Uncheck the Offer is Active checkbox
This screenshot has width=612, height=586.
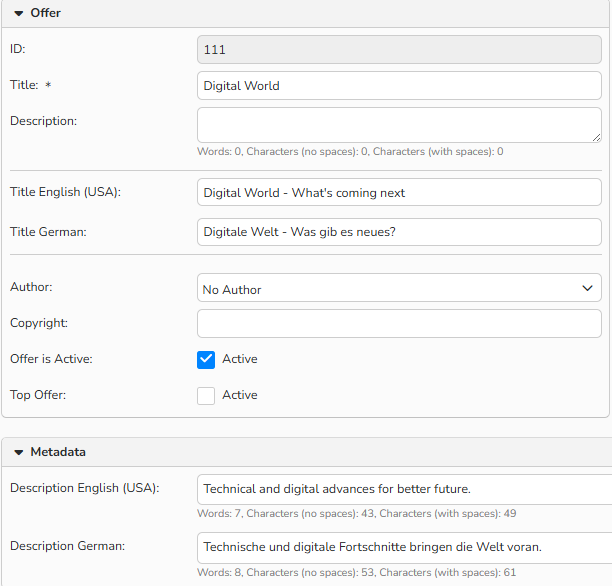coord(206,360)
